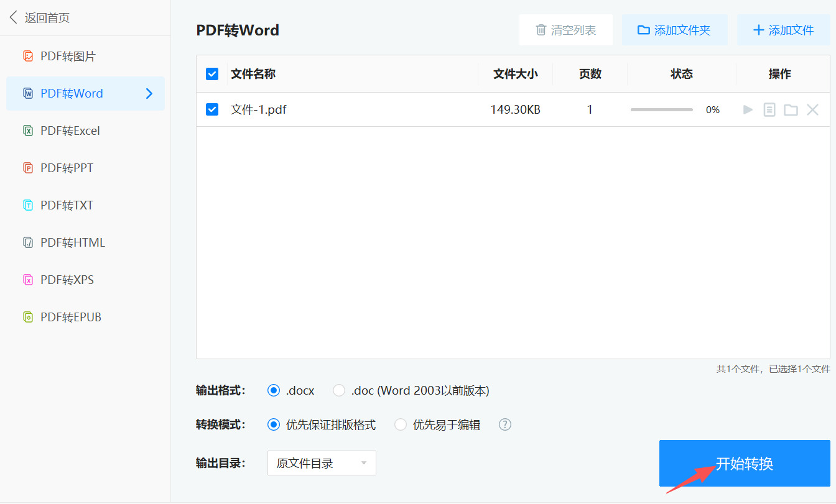Open PDF转EPUB from the sidebar

85,318
